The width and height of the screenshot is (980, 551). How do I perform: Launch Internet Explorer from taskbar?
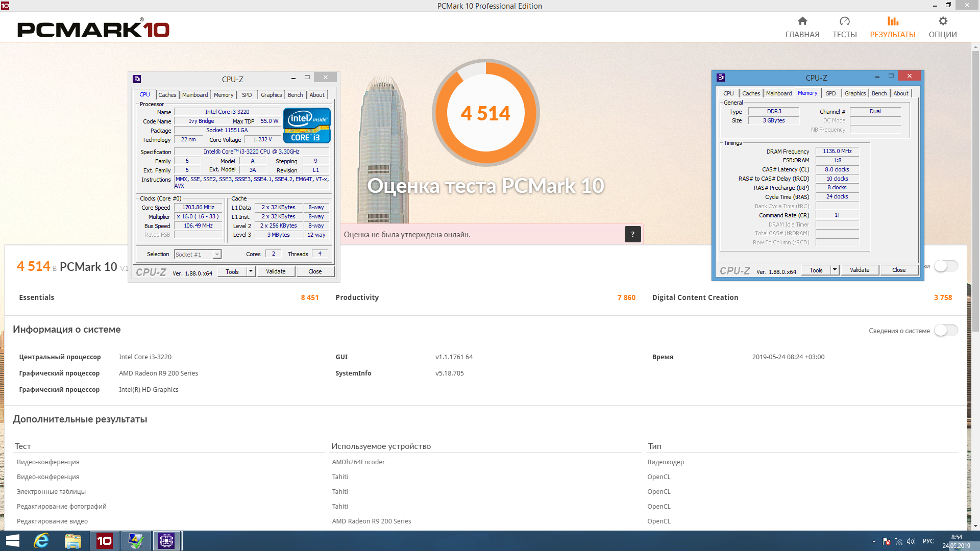pos(41,541)
